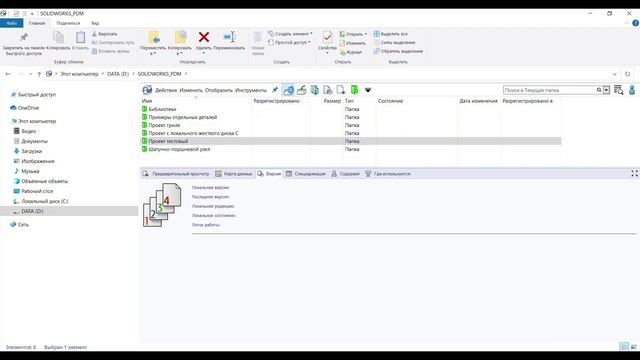Click the magnifier search button in PDM search

pos(599,90)
